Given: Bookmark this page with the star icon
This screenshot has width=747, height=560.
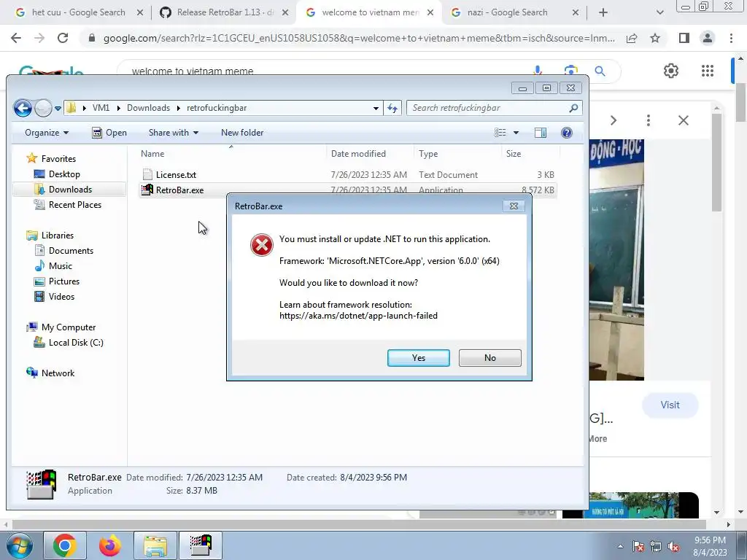Looking at the screenshot, I should pos(655,38).
